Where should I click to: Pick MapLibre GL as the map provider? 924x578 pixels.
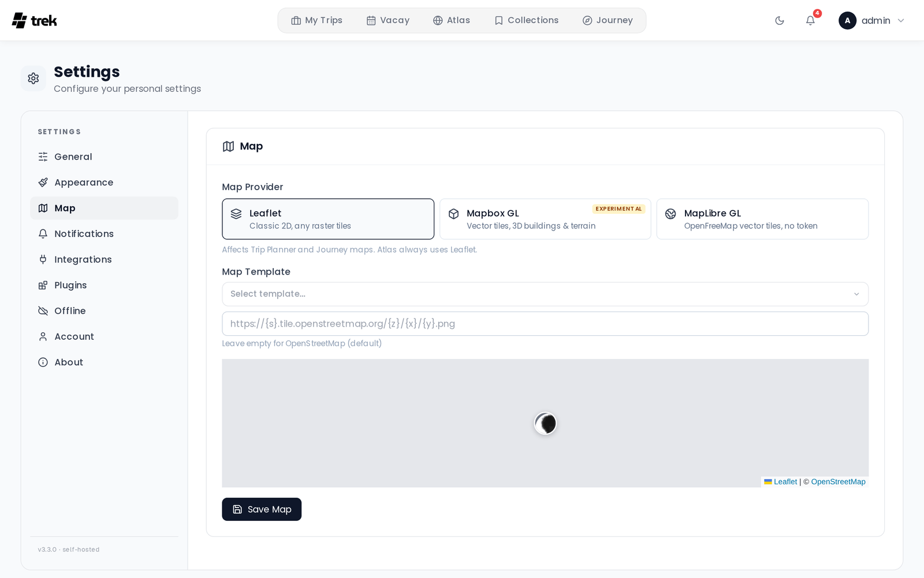pos(762,219)
